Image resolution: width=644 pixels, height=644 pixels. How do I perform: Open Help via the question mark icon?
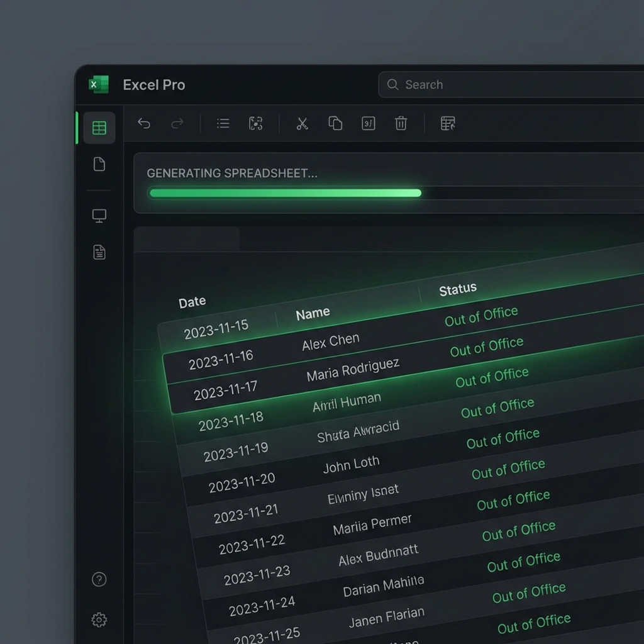tap(98, 579)
